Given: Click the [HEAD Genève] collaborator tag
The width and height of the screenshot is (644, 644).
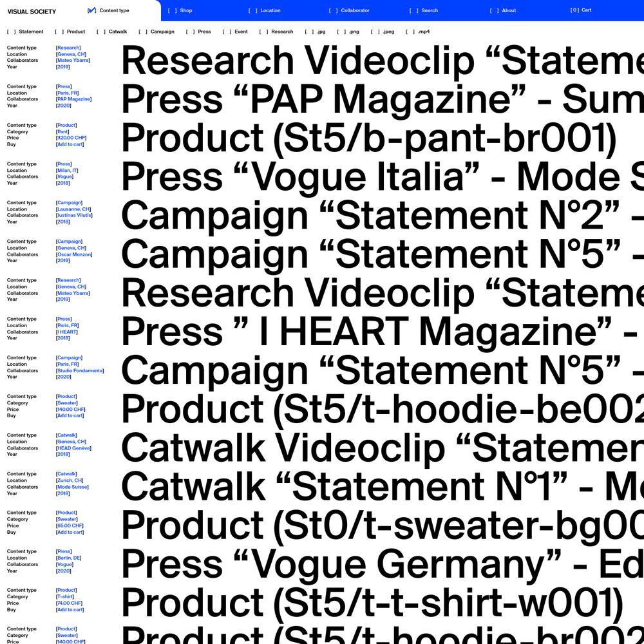Looking at the screenshot, I should tap(73, 448).
